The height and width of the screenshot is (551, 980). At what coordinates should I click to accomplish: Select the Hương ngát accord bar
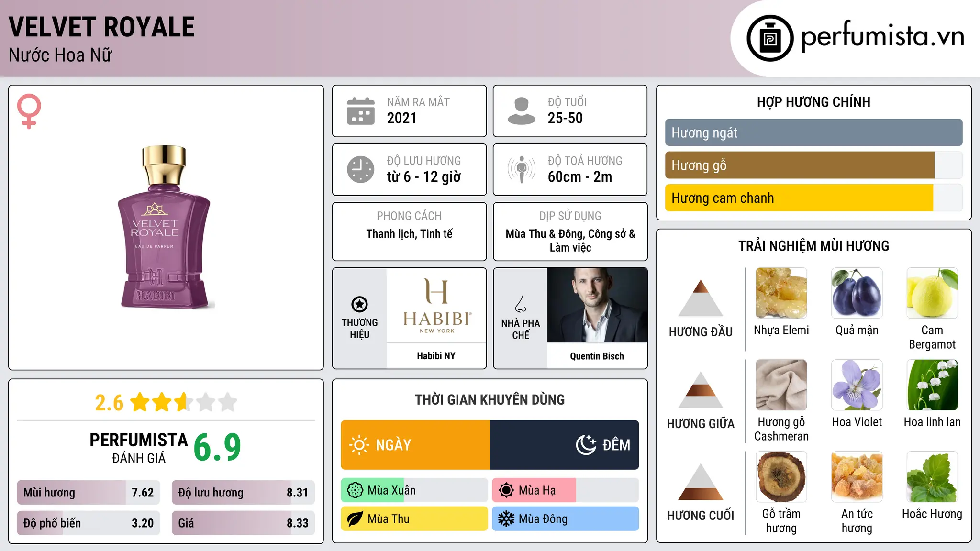pyautogui.click(x=813, y=132)
